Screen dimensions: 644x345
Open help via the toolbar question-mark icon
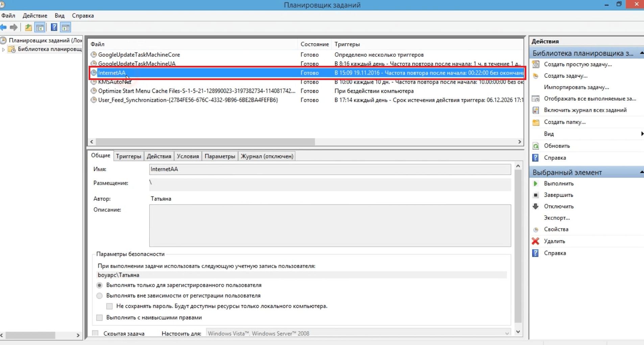54,27
